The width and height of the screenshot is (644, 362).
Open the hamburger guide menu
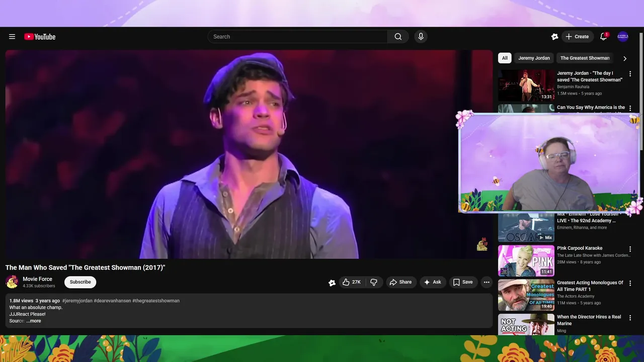coord(12,37)
